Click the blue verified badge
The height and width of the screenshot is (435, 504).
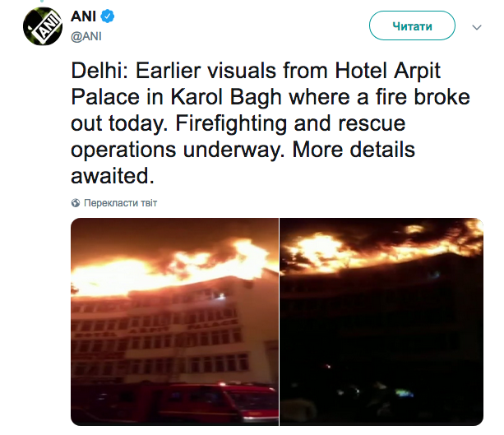[108, 16]
